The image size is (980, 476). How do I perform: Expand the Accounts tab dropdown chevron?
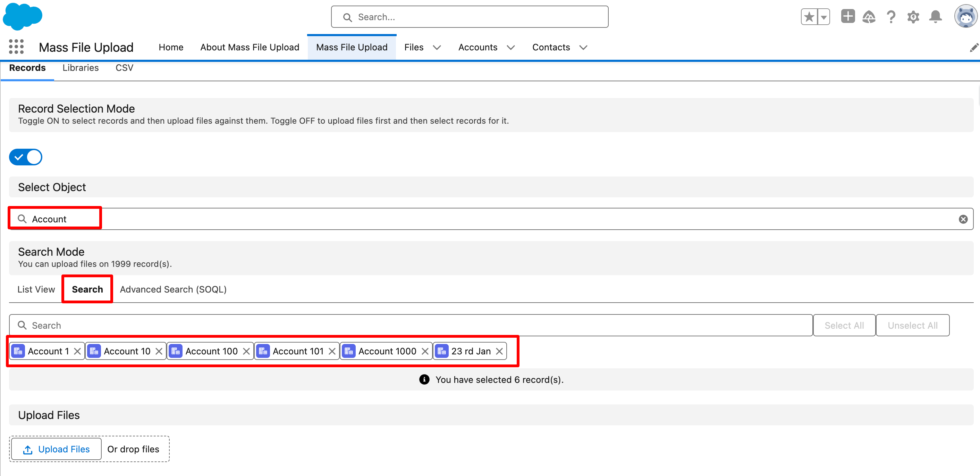(510, 48)
